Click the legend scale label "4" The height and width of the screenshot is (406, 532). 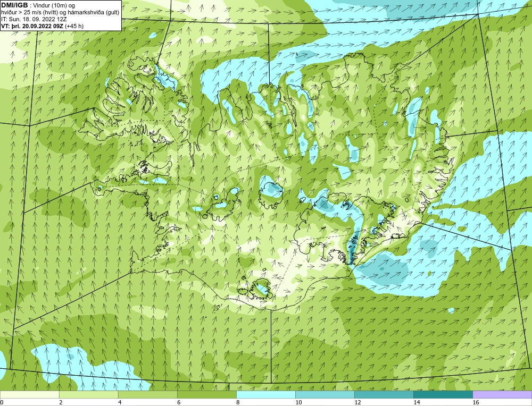[x=120, y=402]
